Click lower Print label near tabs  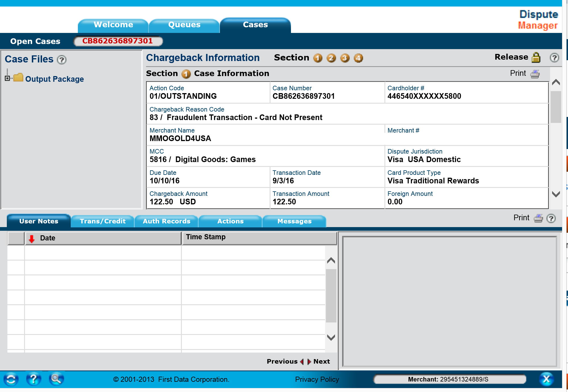(521, 218)
